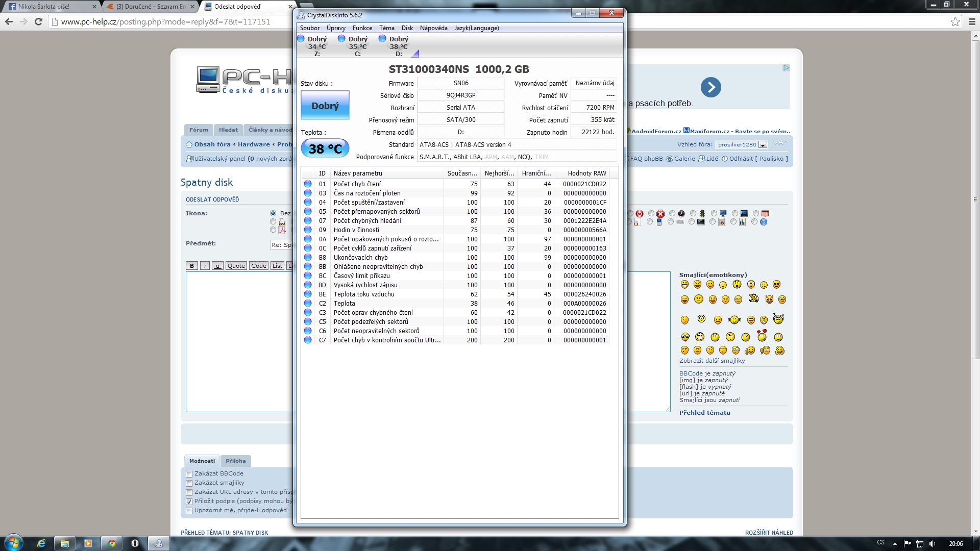
Task: Insert the laughing grin emoticon
Action: click(x=684, y=284)
